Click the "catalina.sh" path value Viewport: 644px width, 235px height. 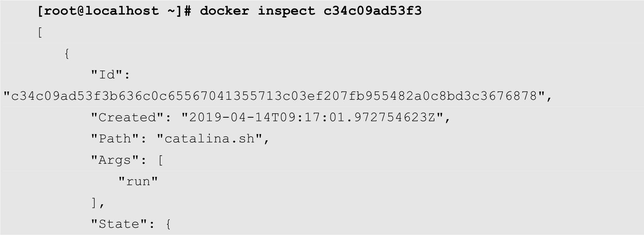(209, 139)
